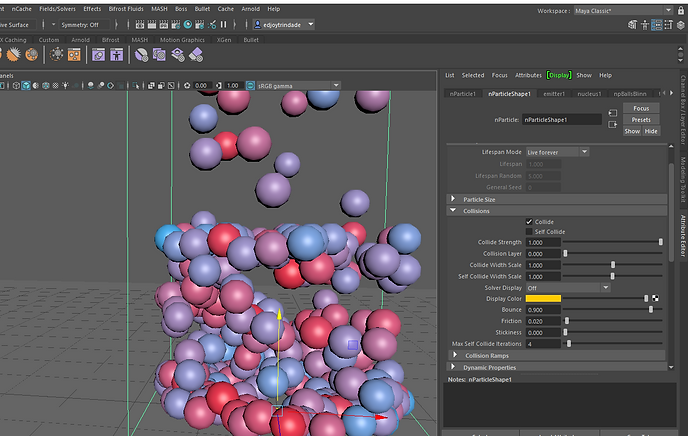Expand the Particle Size section

(x=557, y=199)
